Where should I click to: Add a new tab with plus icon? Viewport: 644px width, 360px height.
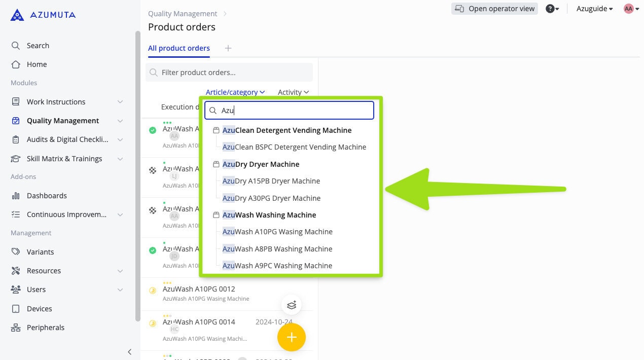click(x=228, y=48)
